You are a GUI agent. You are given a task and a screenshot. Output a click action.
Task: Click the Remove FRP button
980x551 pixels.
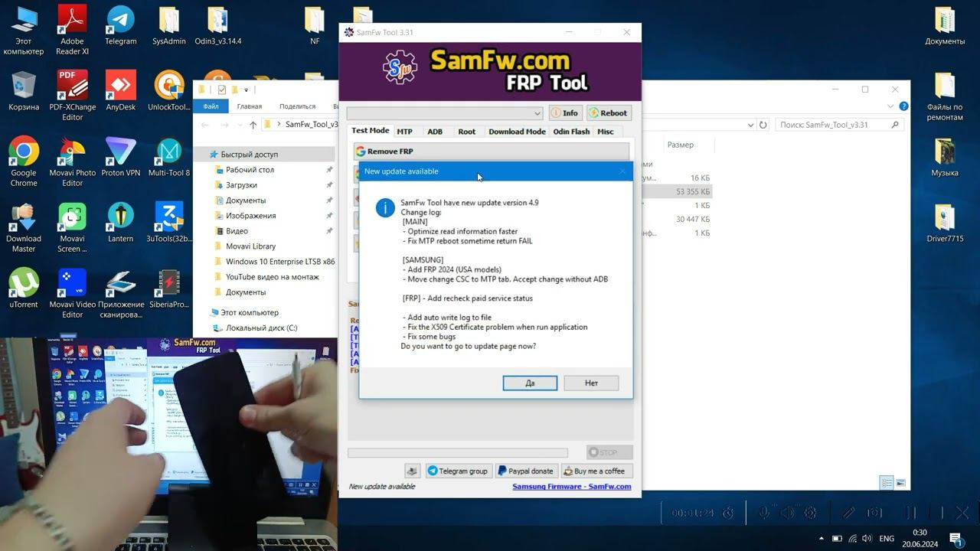492,152
